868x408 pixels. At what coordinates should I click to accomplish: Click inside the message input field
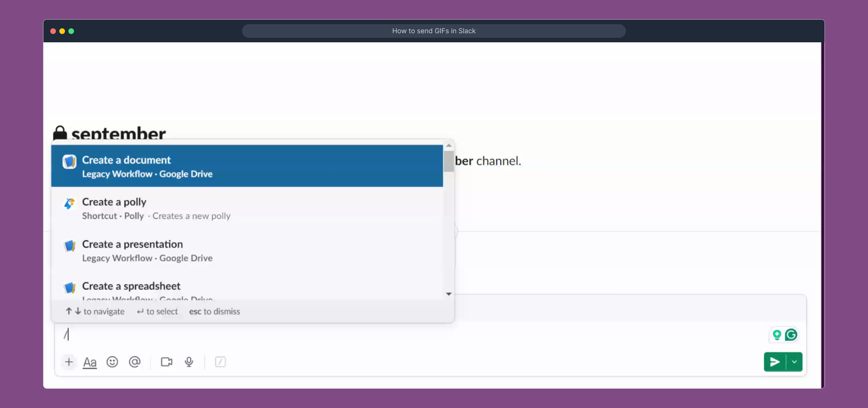(x=378, y=335)
